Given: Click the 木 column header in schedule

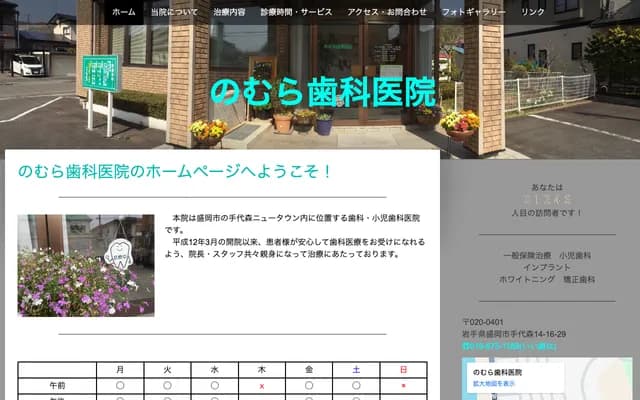Looking at the screenshot, I should (262, 370).
